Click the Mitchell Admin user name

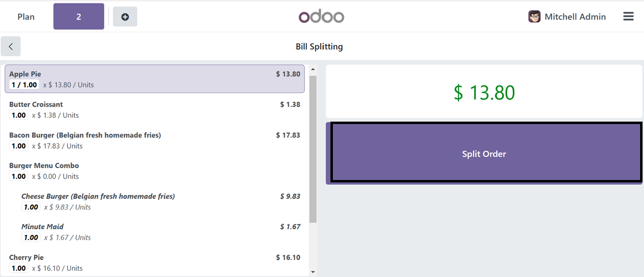[x=575, y=17]
